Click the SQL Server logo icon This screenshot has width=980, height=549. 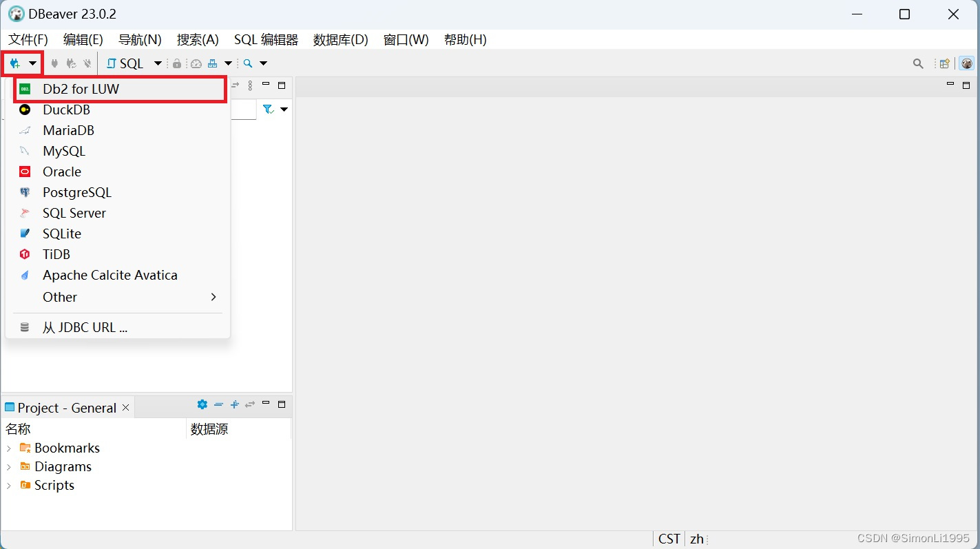[25, 213]
